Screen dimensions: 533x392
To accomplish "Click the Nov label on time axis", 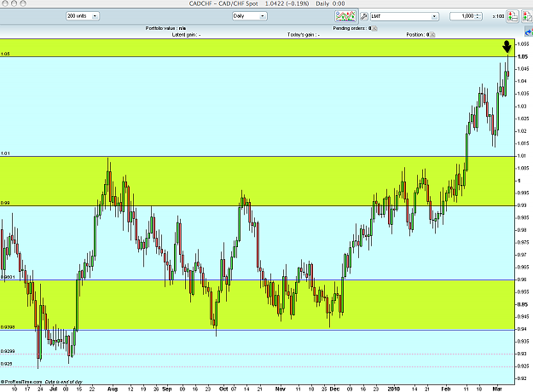I will (280, 389).
